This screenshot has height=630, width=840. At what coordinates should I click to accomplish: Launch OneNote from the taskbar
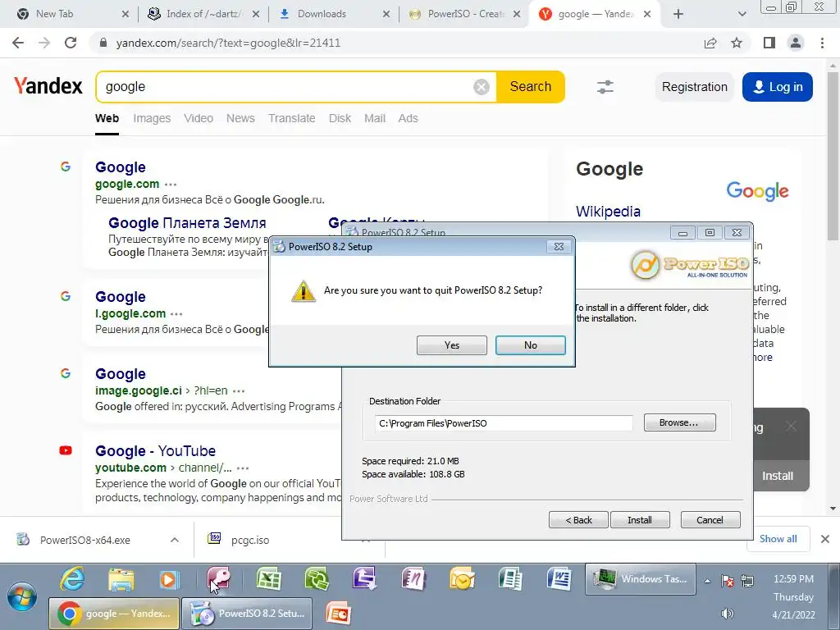(413, 578)
